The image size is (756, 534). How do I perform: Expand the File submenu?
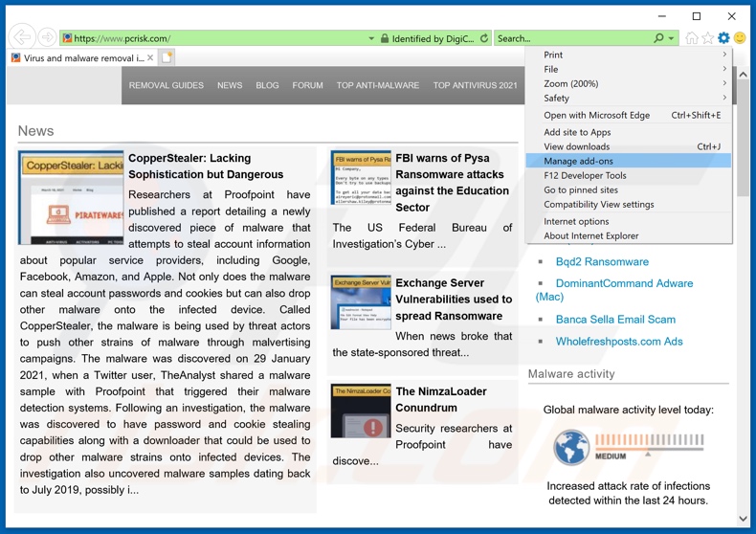(629, 70)
